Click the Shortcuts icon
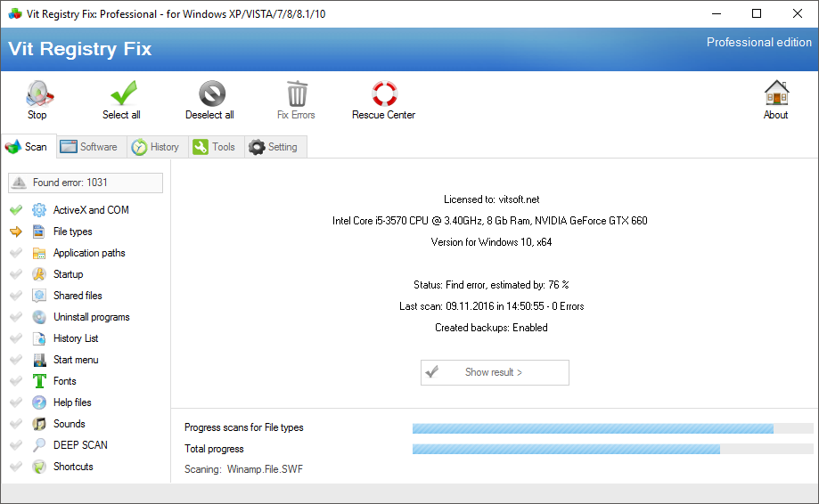Viewport: 819px width, 504px height. tap(39, 467)
